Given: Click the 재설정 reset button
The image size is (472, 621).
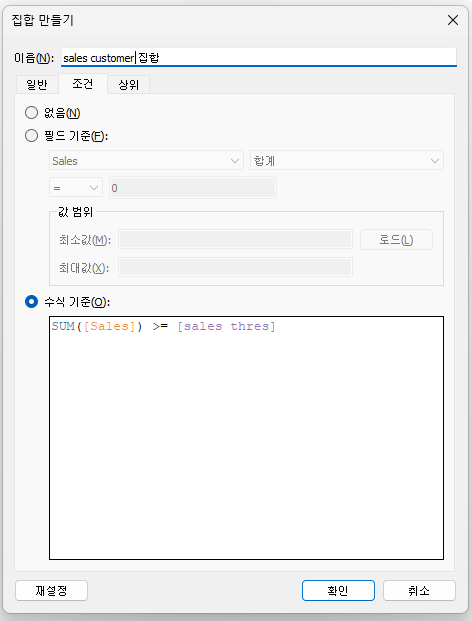Looking at the screenshot, I should point(51,591).
